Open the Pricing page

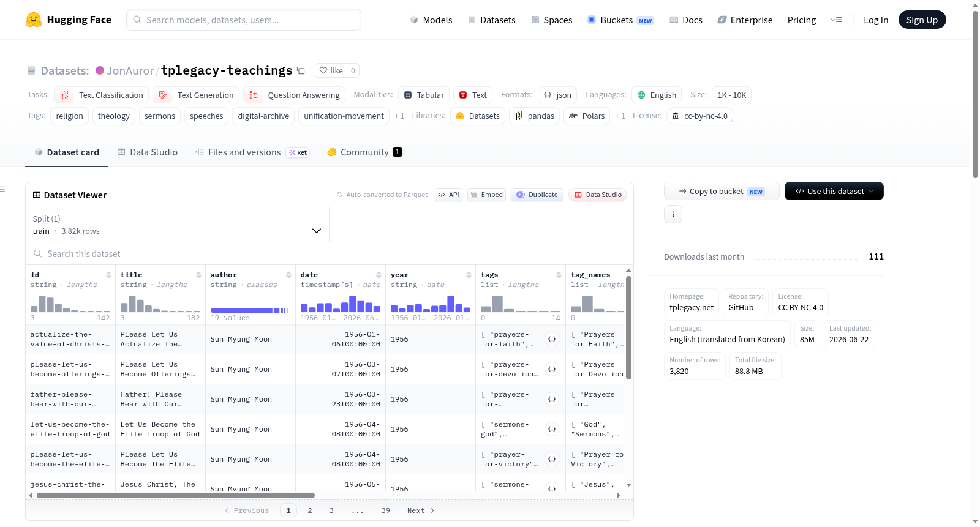[802, 20]
